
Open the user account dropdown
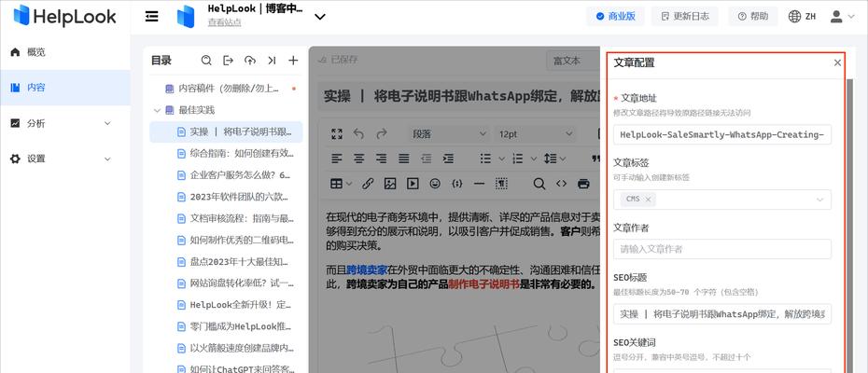click(843, 17)
